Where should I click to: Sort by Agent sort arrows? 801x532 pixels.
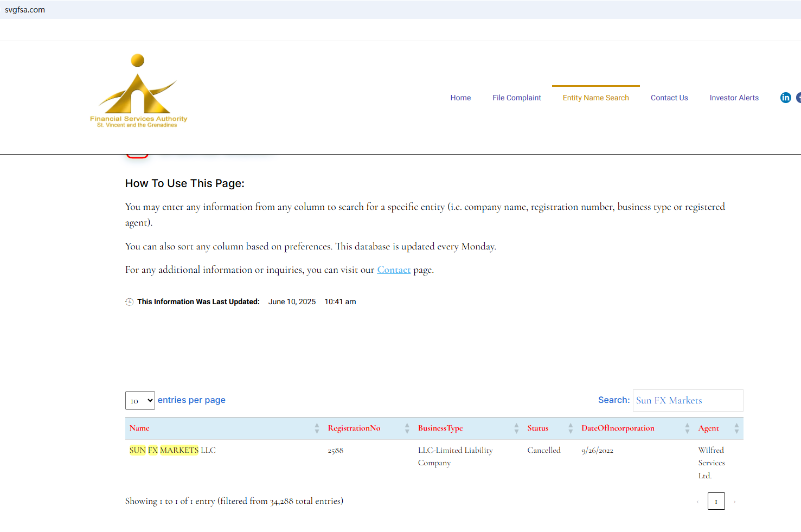click(736, 428)
